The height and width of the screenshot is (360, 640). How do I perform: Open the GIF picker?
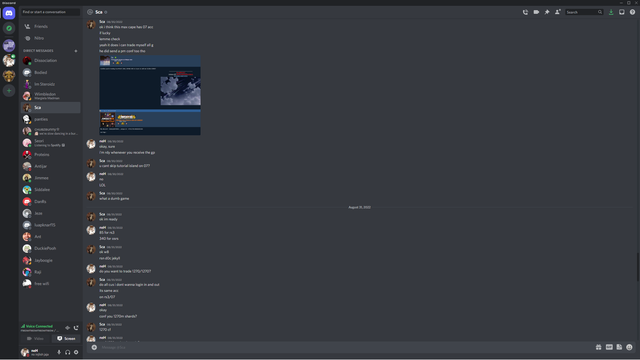609,347
